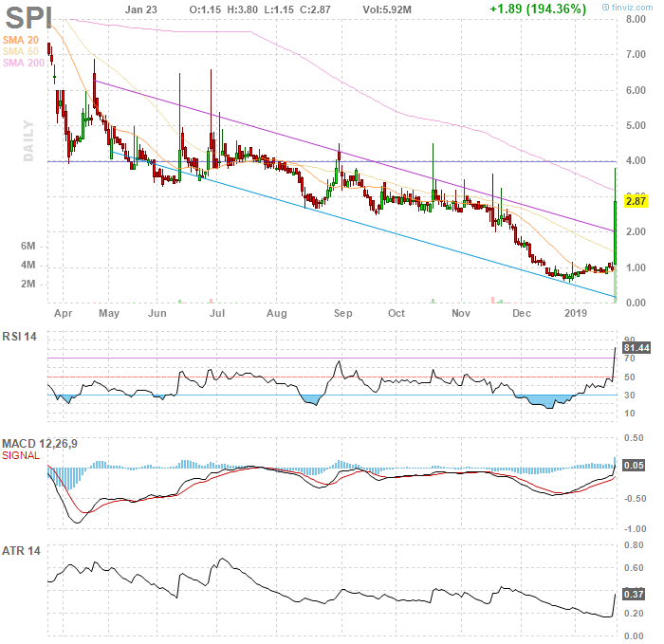Click the DAILY timeframe label
664x644 pixels.
[x=28, y=141]
